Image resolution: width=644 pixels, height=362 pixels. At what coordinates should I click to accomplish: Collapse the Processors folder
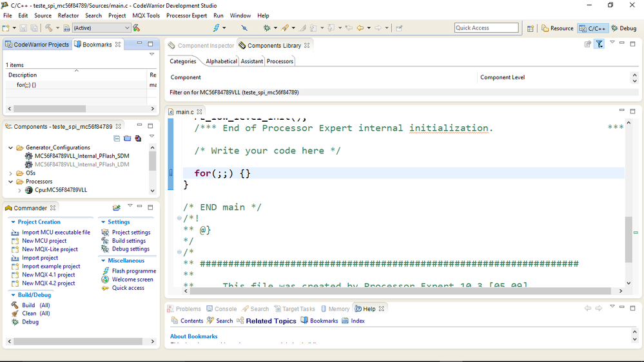pyautogui.click(x=11, y=182)
